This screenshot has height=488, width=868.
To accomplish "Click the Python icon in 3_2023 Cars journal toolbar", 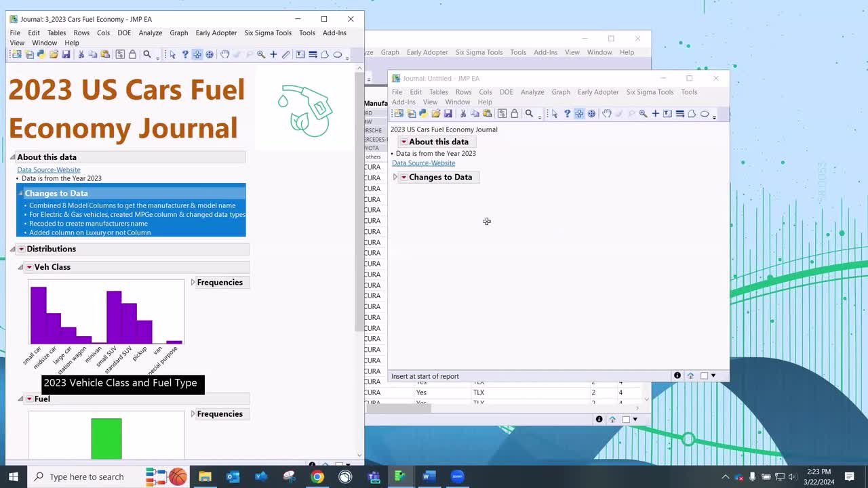I will pyautogui.click(x=41, y=55).
